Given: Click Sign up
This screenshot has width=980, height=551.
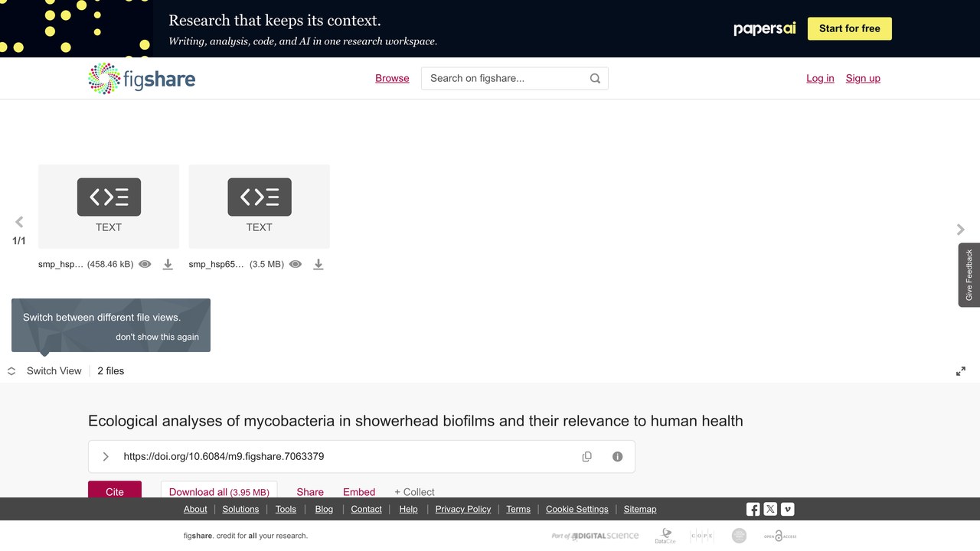Looking at the screenshot, I should pos(863,78).
